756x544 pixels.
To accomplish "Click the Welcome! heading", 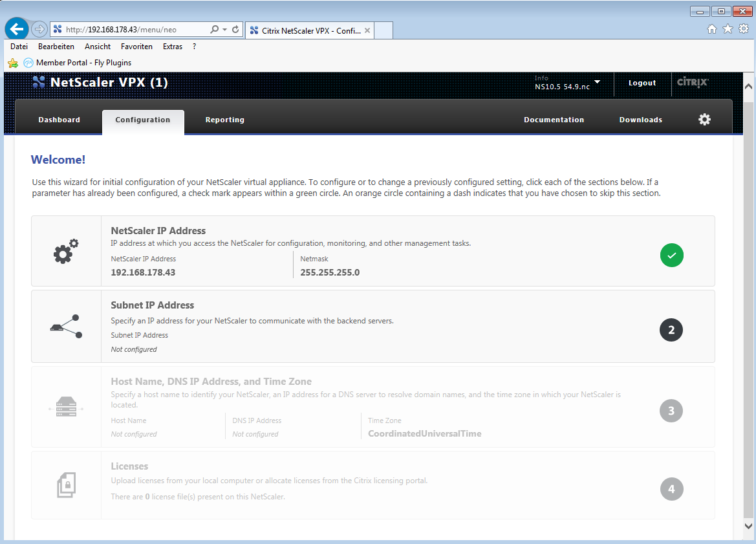I will tap(58, 160).
